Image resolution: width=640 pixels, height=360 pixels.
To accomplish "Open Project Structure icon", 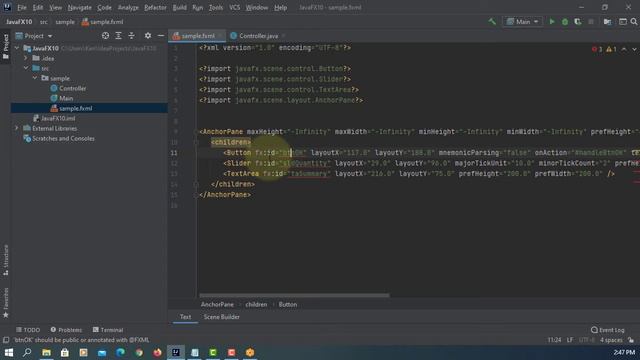I will click(607, 22).
